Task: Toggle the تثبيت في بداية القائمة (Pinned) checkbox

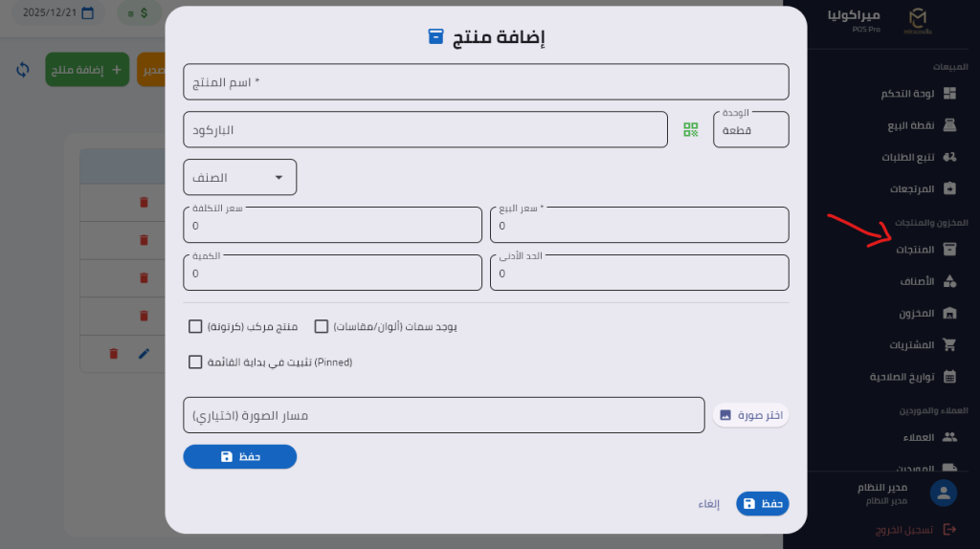Action: 196,362
